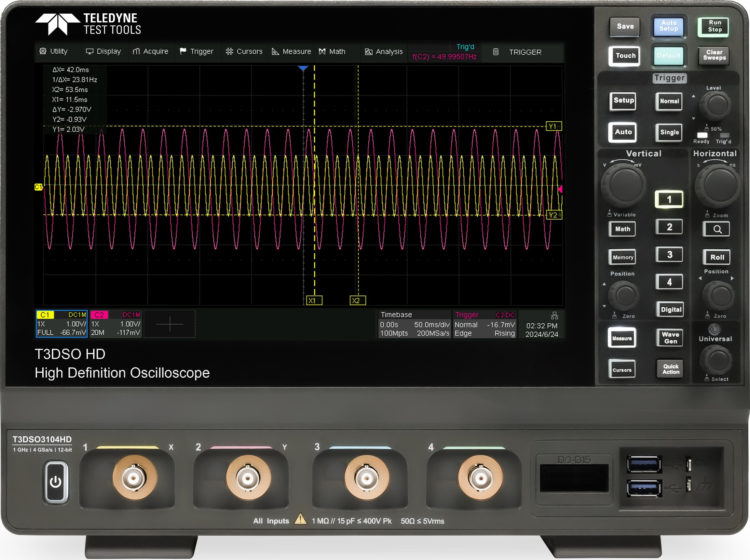This screenshot has width=750, height=560.
Task: Push the Default button
Action: [x=668, y=56]
